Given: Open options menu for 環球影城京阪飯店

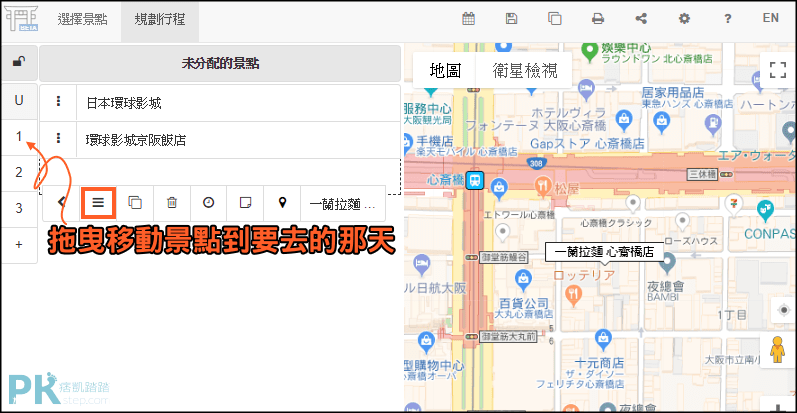Looking at the screenshot, I should 58,138.
